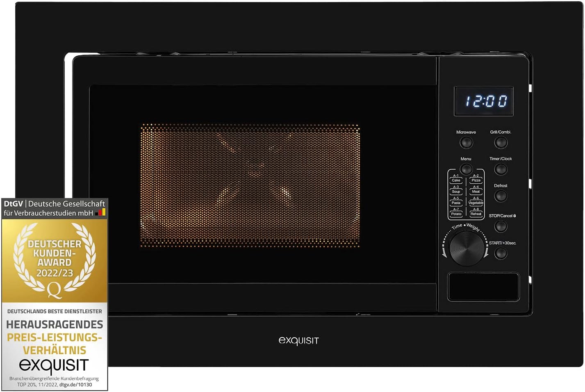Select the A-7 Potato program label
The height and width of the screenshot is (392, 585).
pyautogui.click(x=456, y=212)
